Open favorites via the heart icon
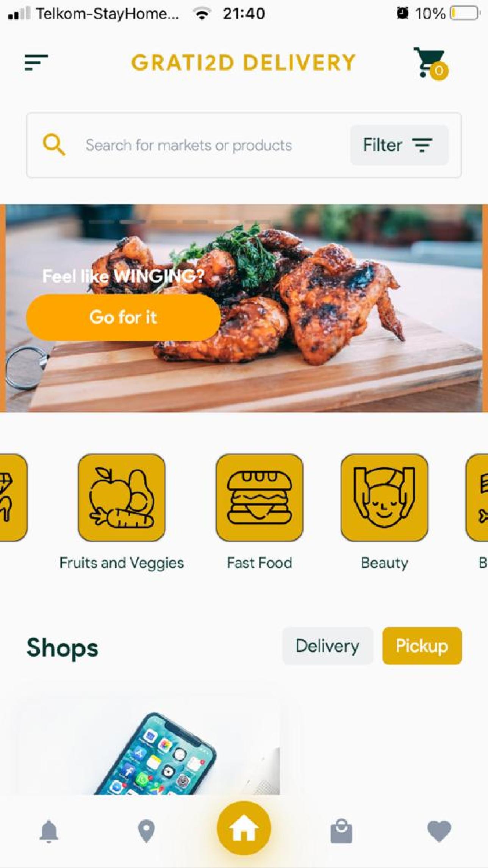 (439, 831)
